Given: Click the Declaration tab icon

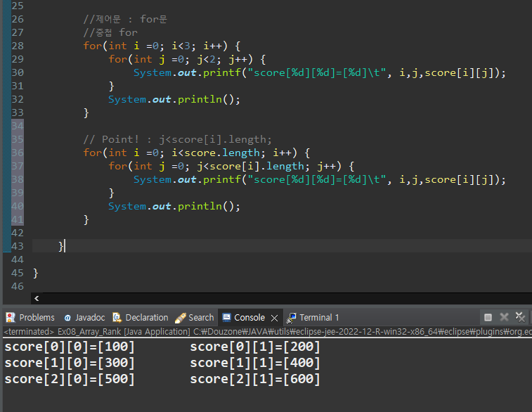Looking at the screenshot, I should point(117,317).
